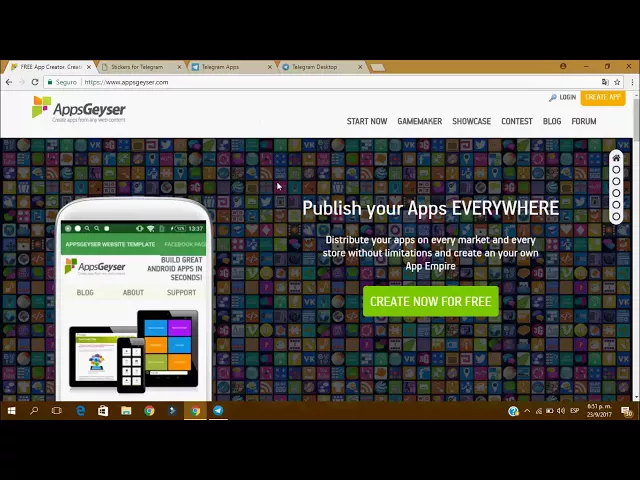Select the fourth circle below the home icon

point(616,204)
